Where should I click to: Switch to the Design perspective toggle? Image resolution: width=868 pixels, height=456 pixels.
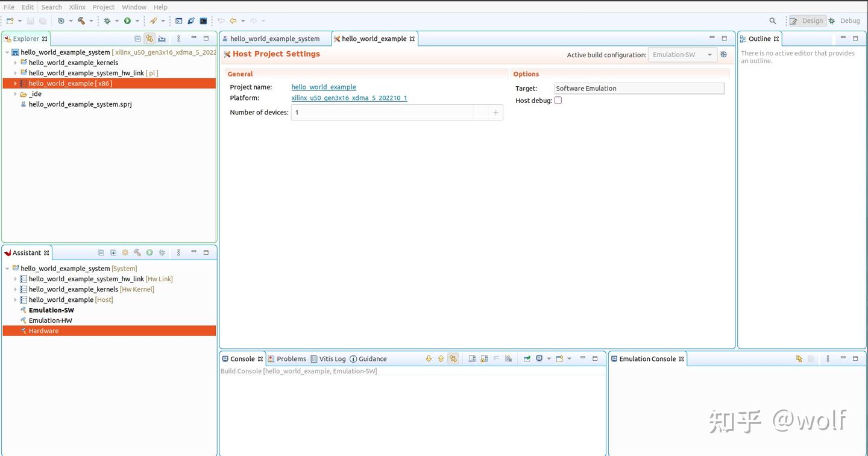click(807, 20)
